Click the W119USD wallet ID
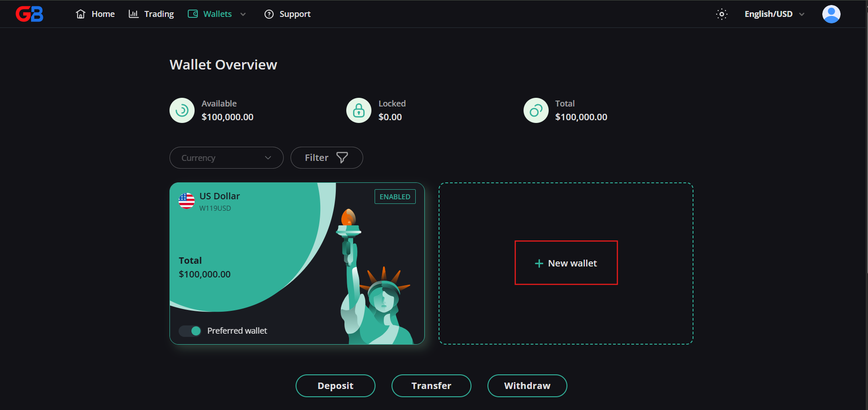Screen dimensions: 868x410 215,208
